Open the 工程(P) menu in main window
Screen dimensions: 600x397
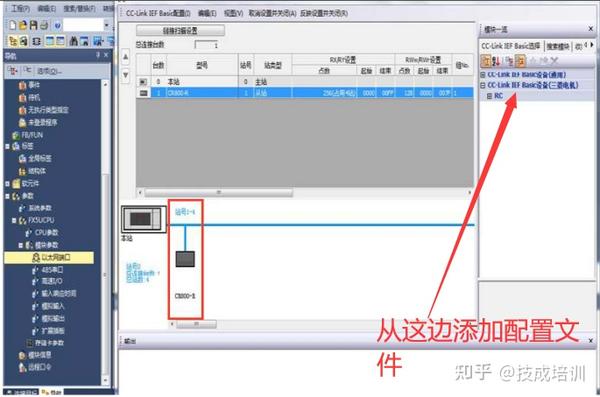(20, 8)
